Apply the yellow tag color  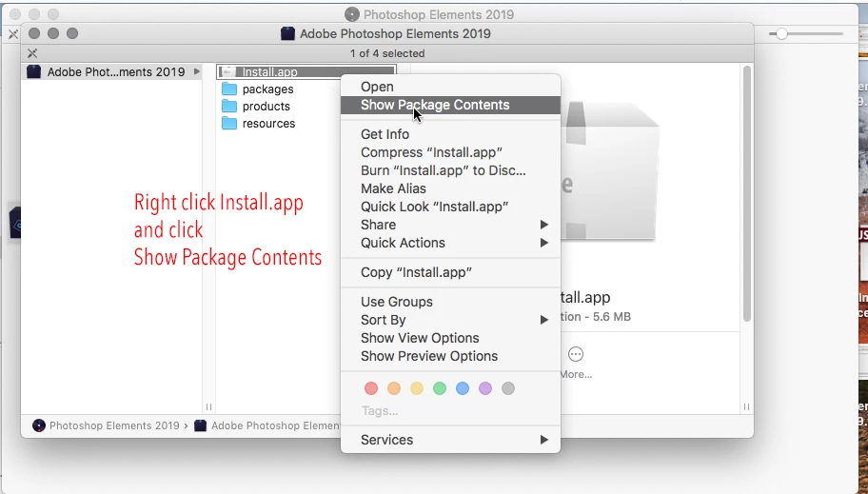click(417, 388)
